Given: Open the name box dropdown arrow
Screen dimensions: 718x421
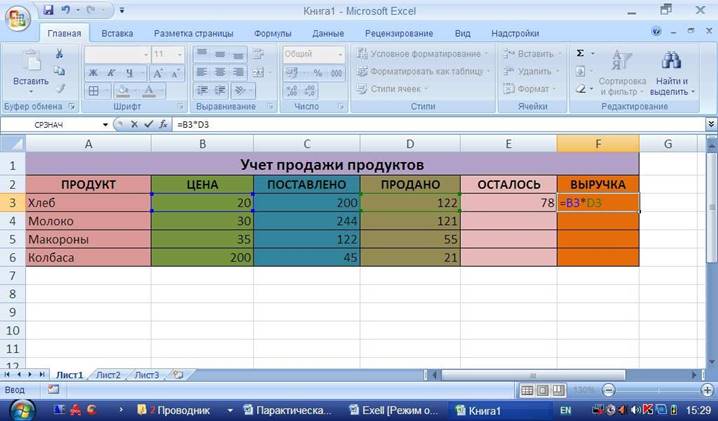Looking at the screenshot, I should pyautogui.click(x=105, y=125).
